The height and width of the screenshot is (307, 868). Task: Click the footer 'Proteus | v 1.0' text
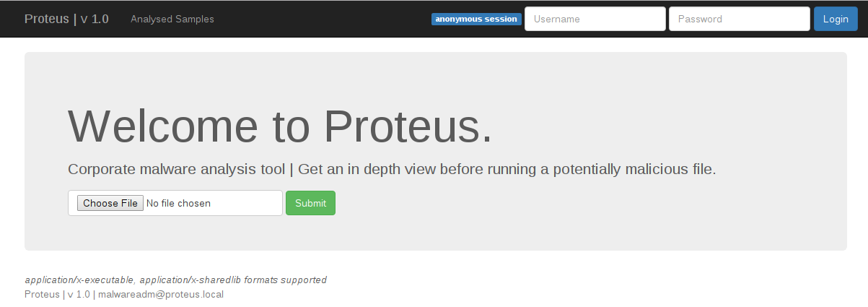click(x=57, y=294)
